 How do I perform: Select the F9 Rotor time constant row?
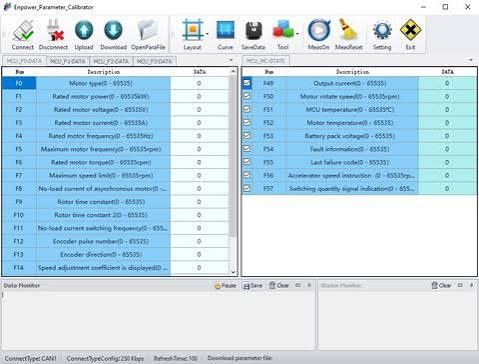click(x=116, y=202)
